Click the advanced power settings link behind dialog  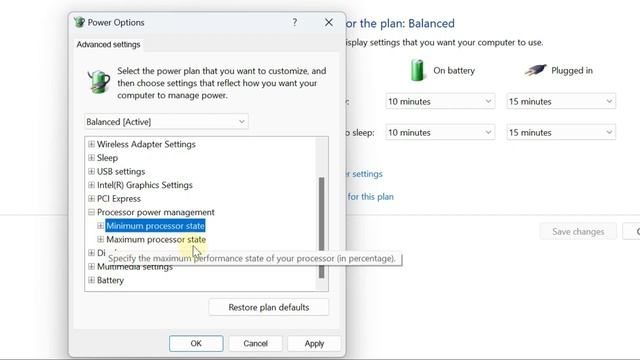364,174
